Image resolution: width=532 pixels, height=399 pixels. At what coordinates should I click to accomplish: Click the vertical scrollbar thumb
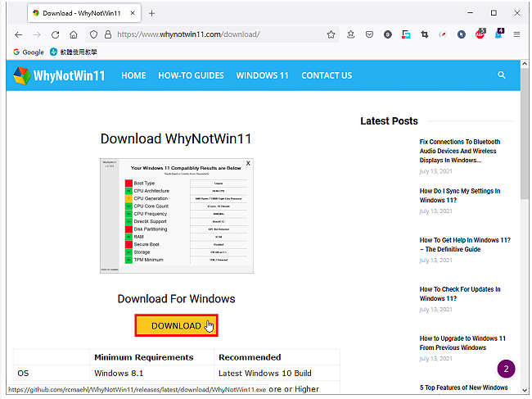(525, 134)
